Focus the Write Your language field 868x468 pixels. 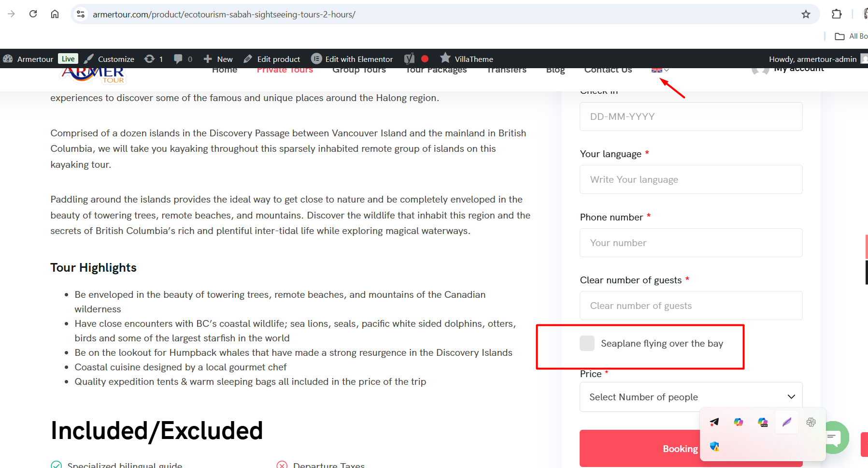pyautogui.click(x=691, y=179)
